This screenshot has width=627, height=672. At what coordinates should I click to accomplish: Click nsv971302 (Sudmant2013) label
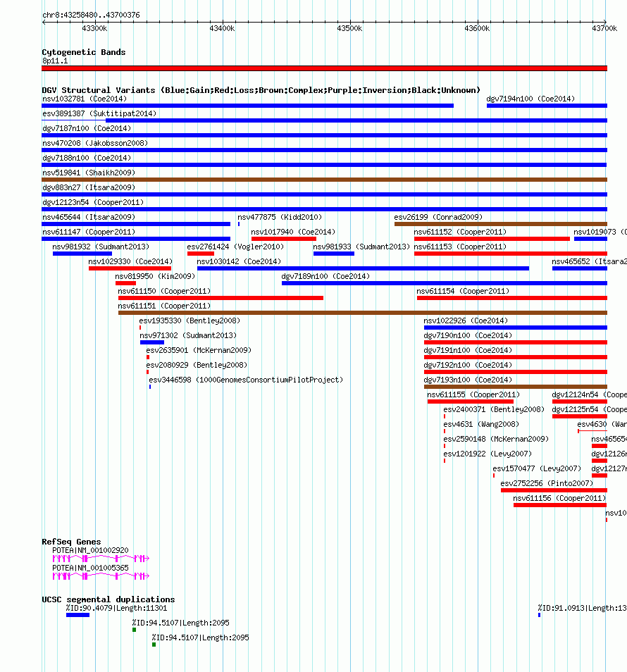click(188, 335)
